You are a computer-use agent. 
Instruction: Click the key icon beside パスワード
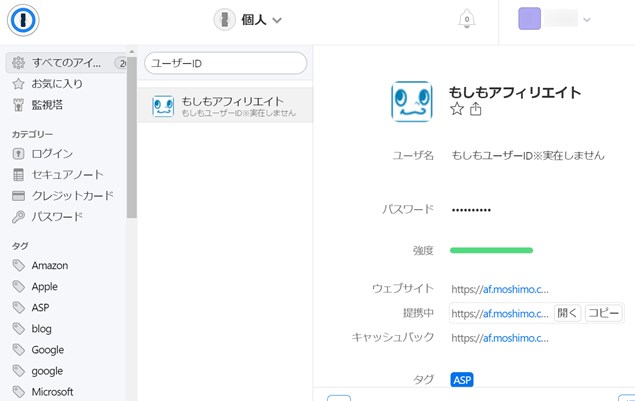point(18,217)
